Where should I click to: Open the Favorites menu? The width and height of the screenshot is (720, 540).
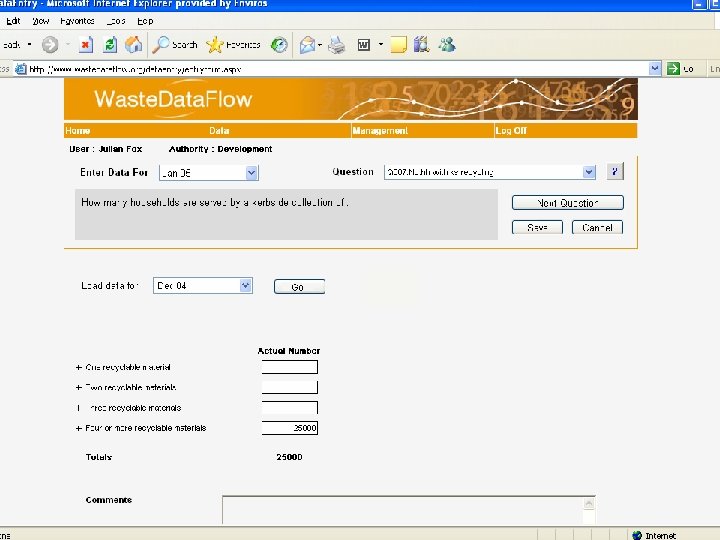pos(77,21)
